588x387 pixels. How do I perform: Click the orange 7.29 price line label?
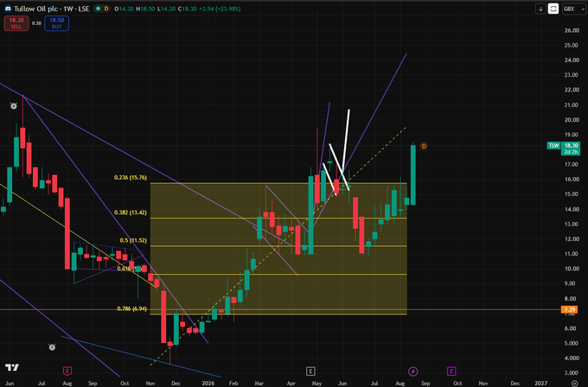pos(570,309)
